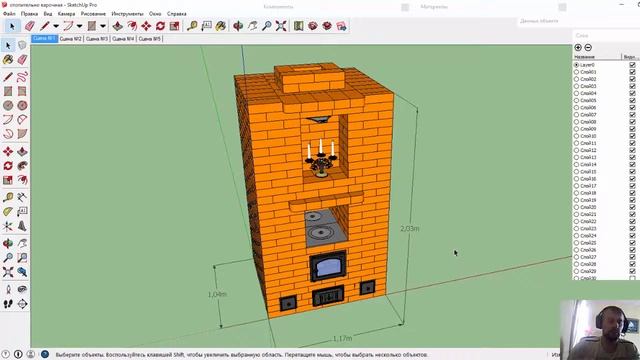Select the Walk footprints tool in left toolbar
The height and width of the screenshot is (360, 640).
pyautogui.click(x=8, y=304)
